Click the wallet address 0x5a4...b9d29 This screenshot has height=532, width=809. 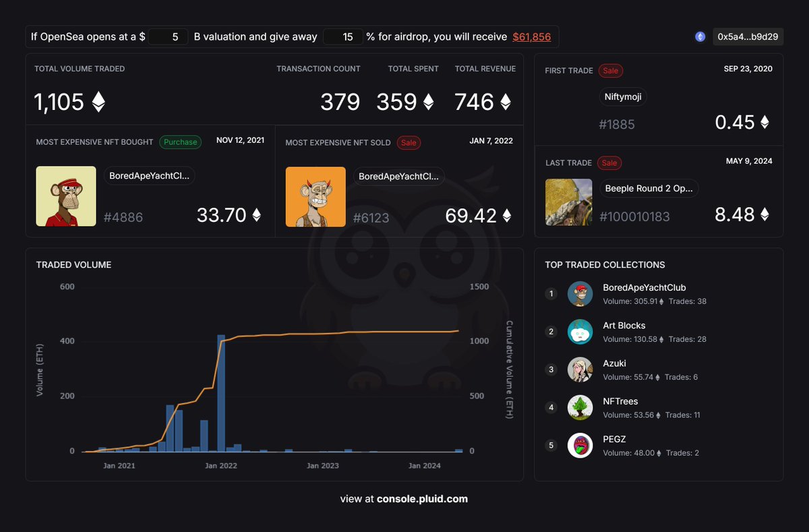click(x=748, y=36)
